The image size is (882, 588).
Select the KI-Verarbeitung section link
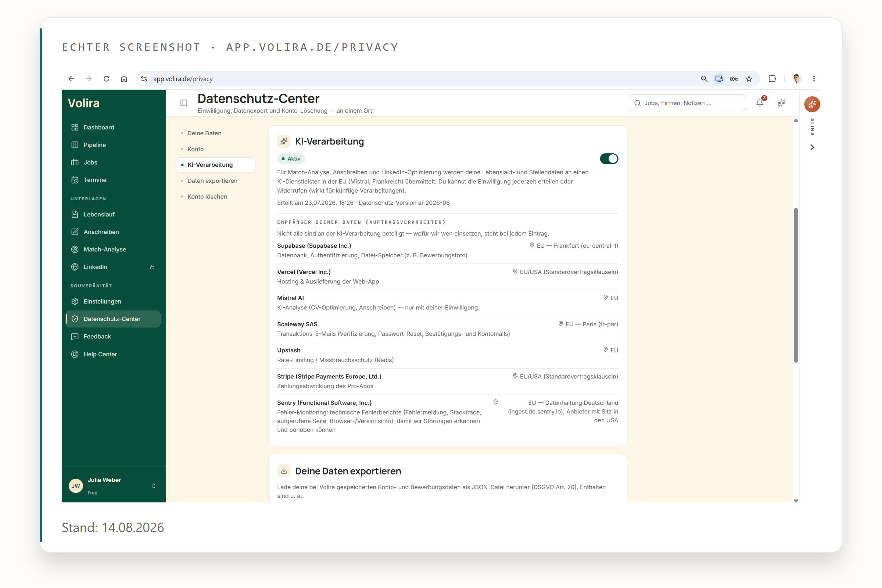pyautogui.click(x=216, y=165)
